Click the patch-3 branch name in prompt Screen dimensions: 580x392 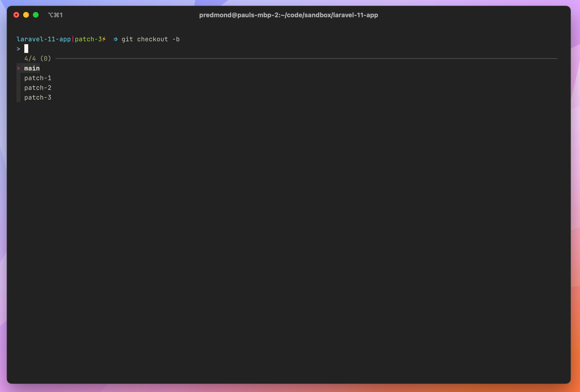click(x=88, y=39)
